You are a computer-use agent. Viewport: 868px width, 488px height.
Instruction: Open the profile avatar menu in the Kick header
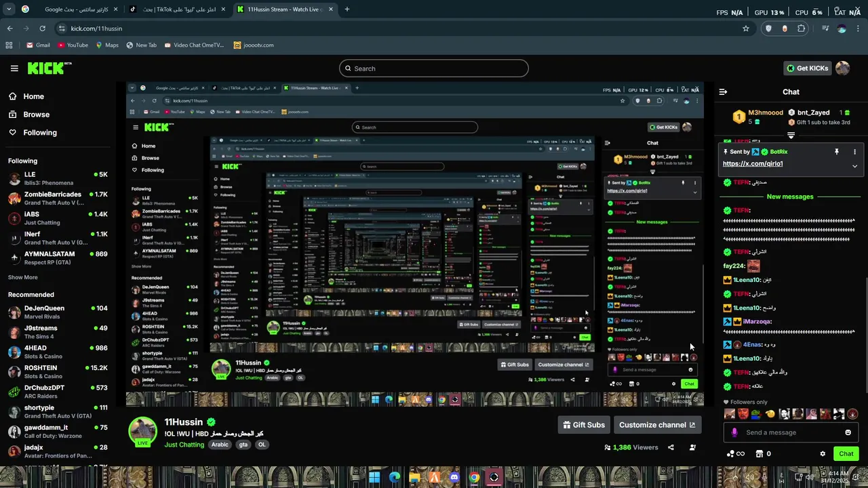(842, 68)
